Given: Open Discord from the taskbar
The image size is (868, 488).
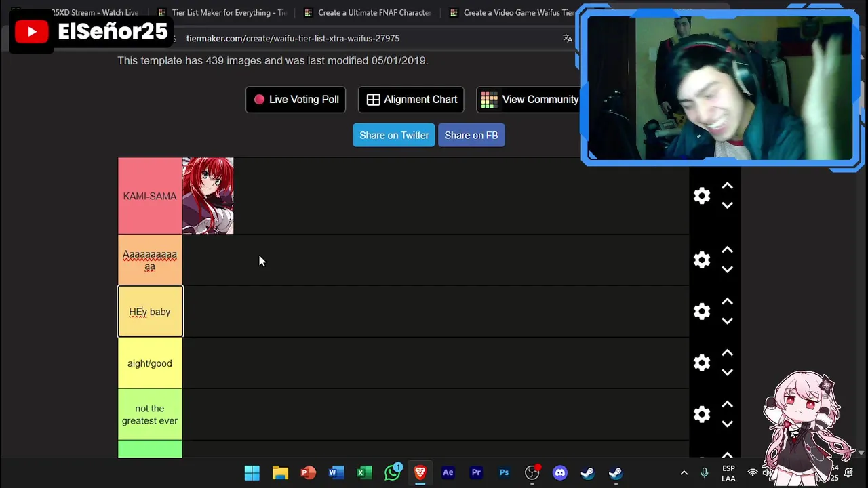Looking at the screenshot, I should point(559,472).
